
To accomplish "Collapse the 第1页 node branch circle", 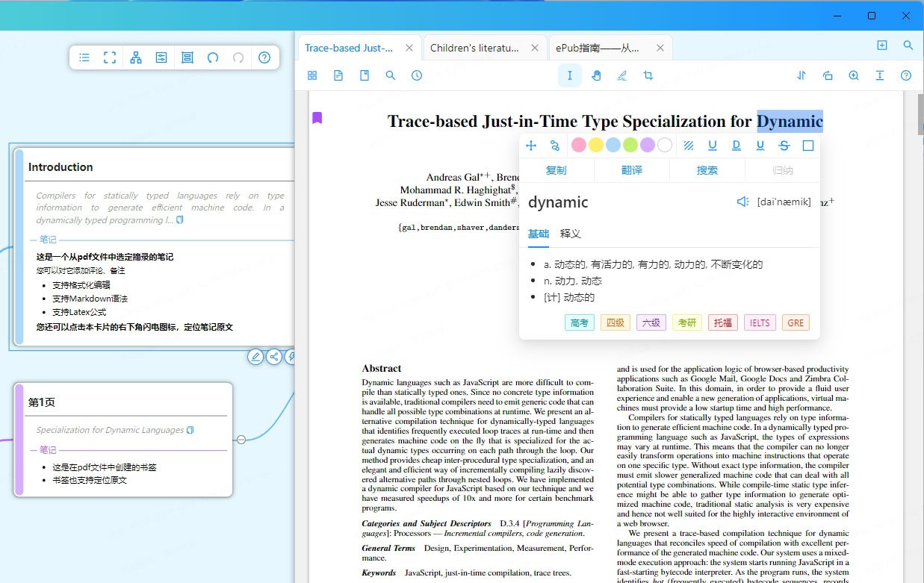I will click(x=241, y=440).
